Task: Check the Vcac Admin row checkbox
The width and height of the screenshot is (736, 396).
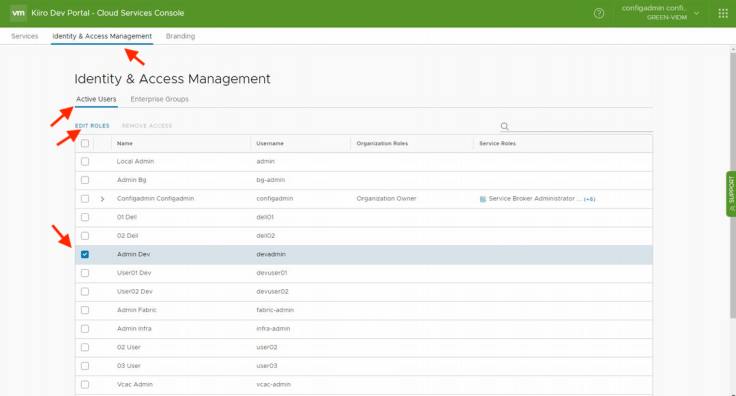Action: (85, 384)
